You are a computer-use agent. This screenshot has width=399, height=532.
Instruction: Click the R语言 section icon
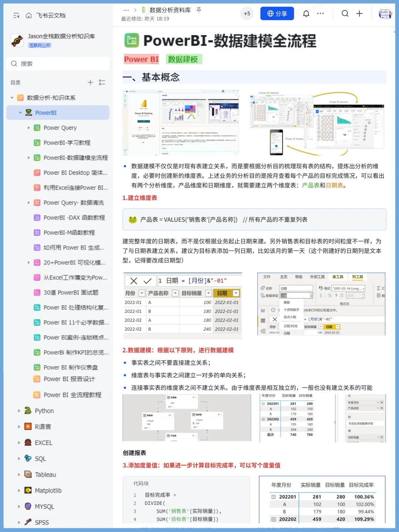click(x=28, y=427)
